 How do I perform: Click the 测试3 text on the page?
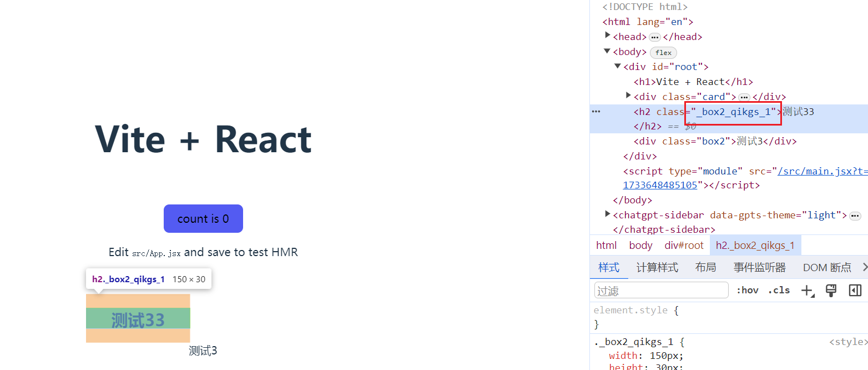tap(203, 351)
